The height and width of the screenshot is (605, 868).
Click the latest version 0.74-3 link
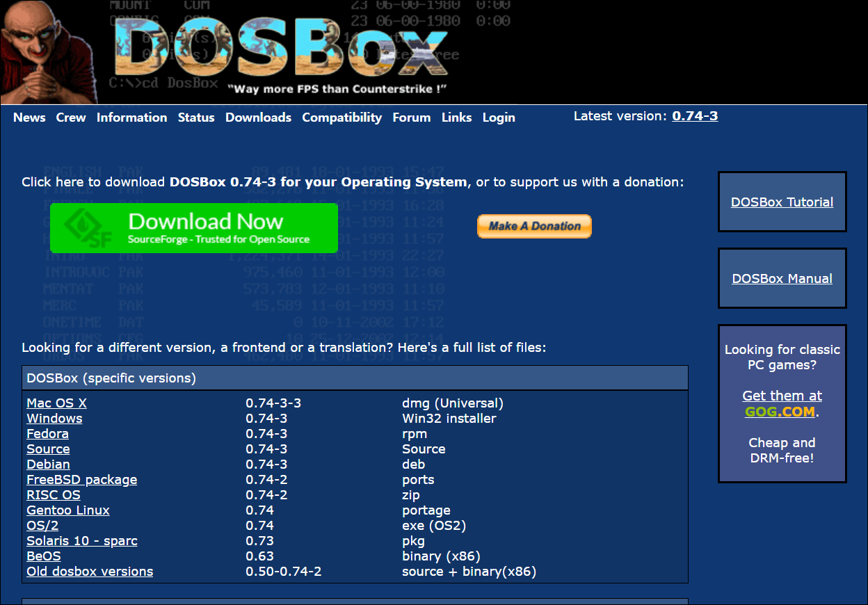coord(695,116)
